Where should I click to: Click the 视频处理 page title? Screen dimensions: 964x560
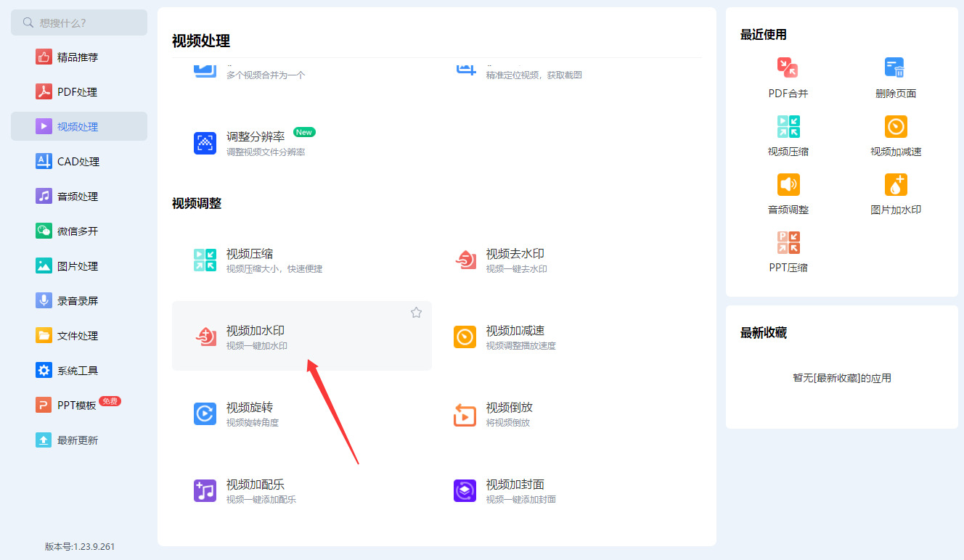tap(201, 41)
